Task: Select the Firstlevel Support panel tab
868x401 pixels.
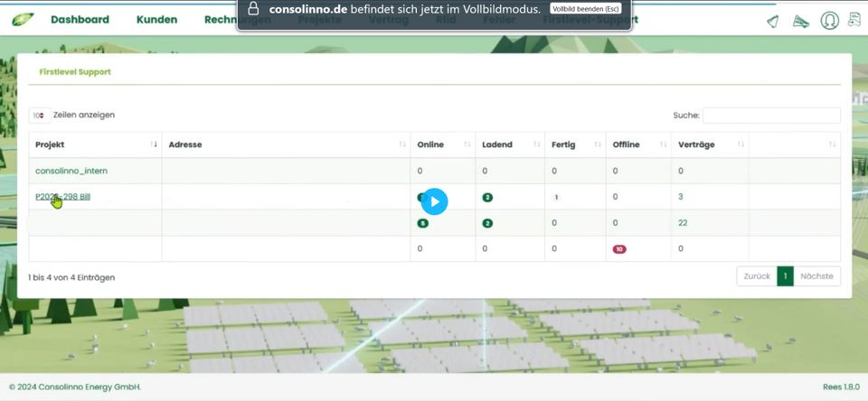Action: tap(75, 72)
